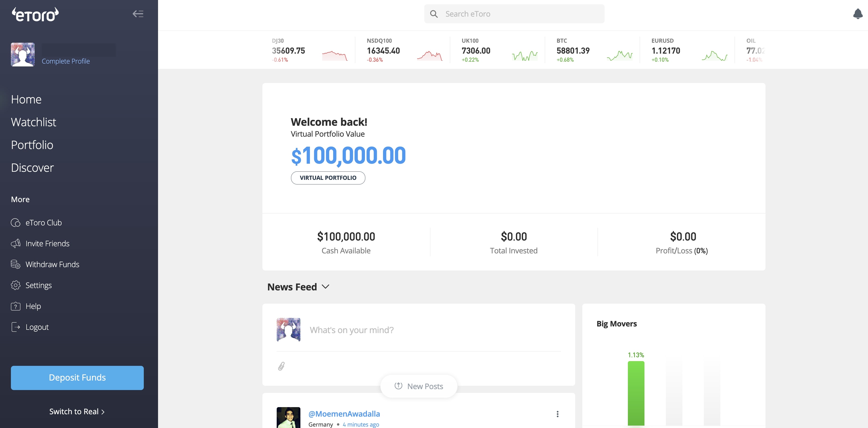Viewport: 868px width, 428px height.
Task: Open MoemenAwadalla's profile picture
Action: (x=289, y=418)
